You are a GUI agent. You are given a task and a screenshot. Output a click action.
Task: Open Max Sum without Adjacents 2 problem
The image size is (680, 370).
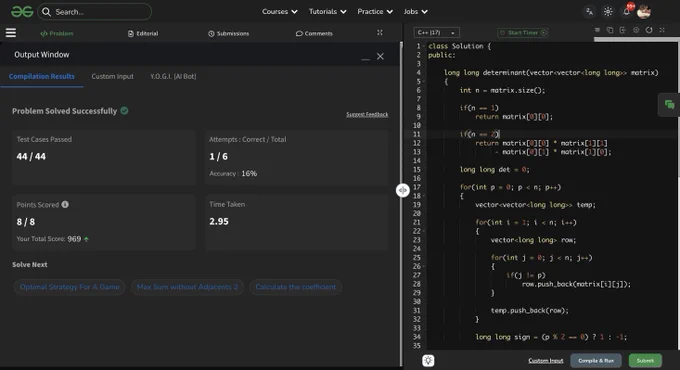(187, 287)
